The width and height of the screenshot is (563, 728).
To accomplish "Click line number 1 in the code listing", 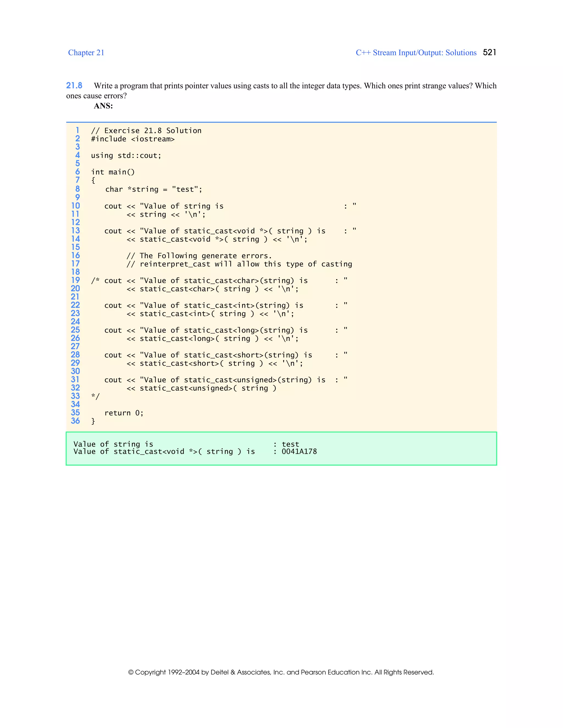I will [x=77, y=130].
